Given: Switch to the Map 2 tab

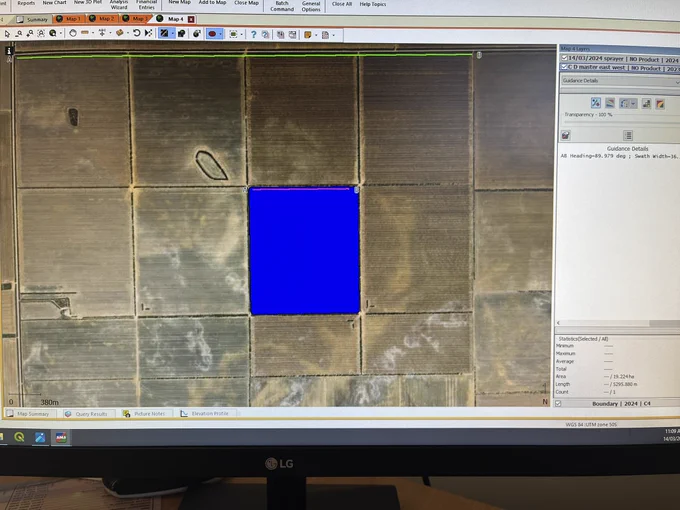Looking at the screenshot, I should (x=102, y=19).
